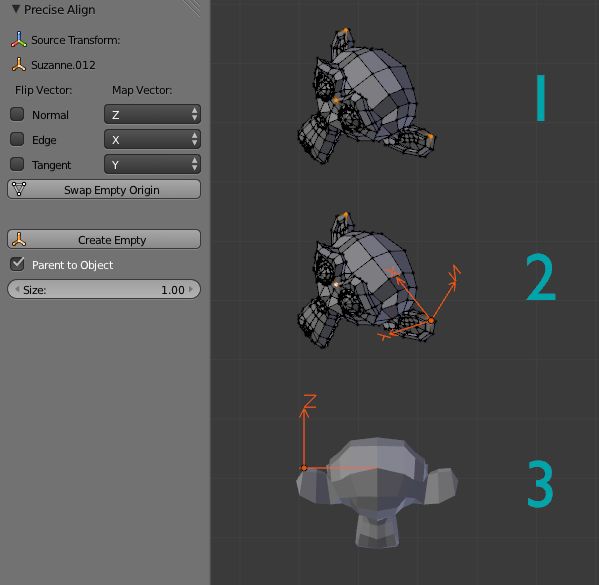The image size is (599, 585).
Task: Click the Source Transform label
Action: [x=76, y=40]
